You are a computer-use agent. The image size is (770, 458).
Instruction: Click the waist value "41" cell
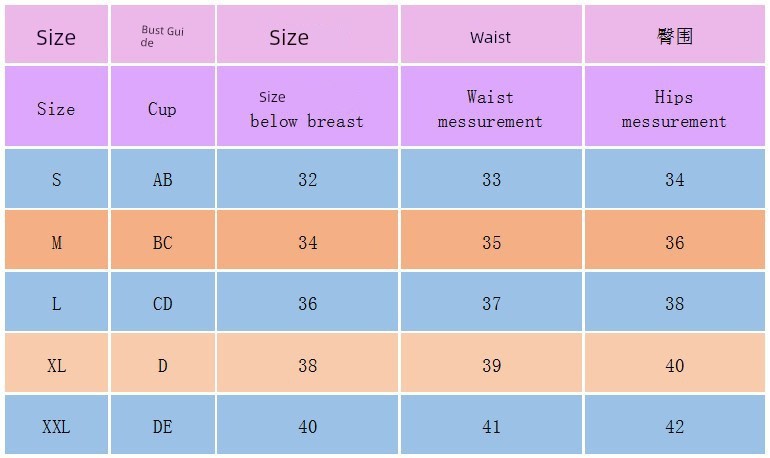point(491,427)
